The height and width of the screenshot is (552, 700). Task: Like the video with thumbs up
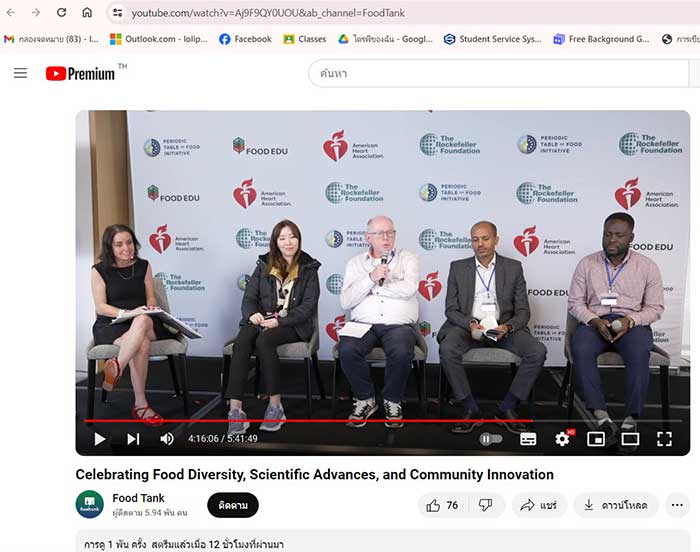point(442,505)
